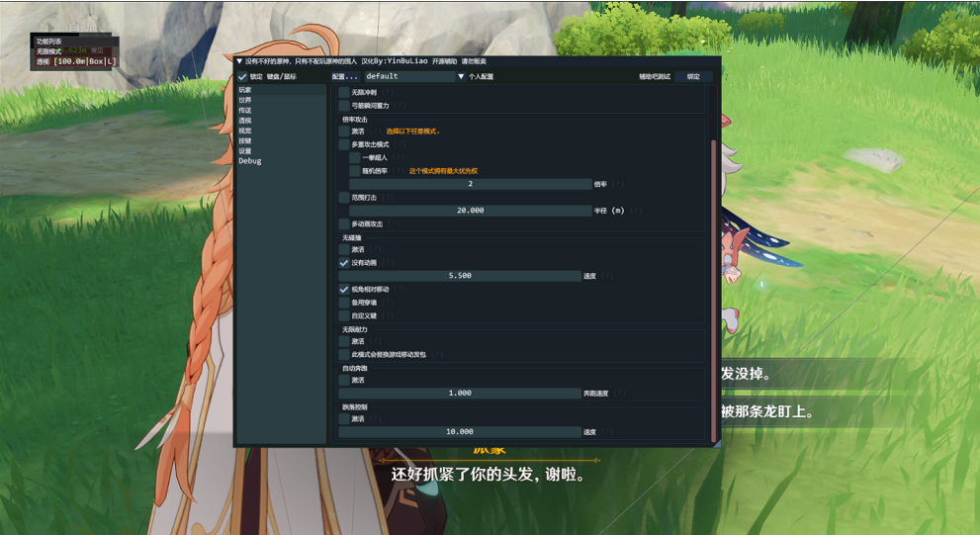Viewport: 980px width, 535px height.
Task: Toggle the 锁定 键盘/鼠标 checkbox
Action: tap(242, 76)
